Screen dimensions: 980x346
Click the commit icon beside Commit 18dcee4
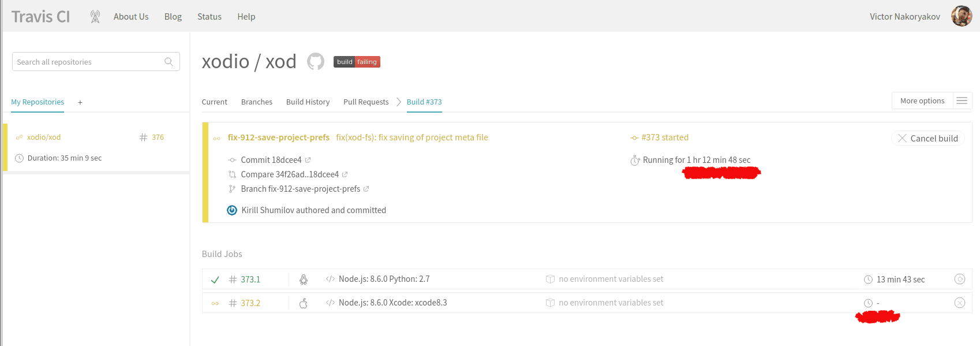pyautogui.click(x=232, y=160)
